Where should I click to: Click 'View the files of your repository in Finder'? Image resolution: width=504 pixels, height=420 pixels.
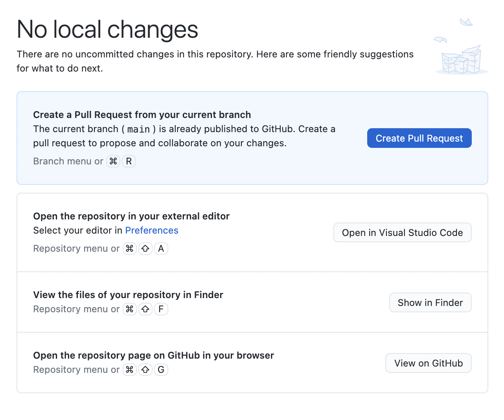pyautogui.click(x=128, y=295)
